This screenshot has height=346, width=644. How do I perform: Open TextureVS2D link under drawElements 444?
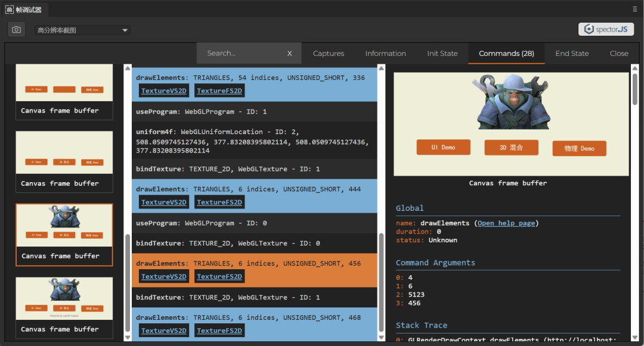pyautogui.click(x=163, y=202)
